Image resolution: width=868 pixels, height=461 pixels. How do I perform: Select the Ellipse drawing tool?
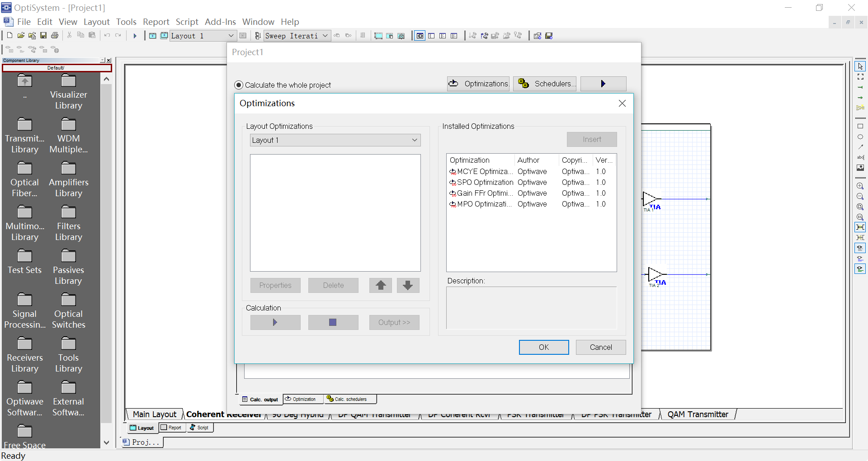click(860, 137)
